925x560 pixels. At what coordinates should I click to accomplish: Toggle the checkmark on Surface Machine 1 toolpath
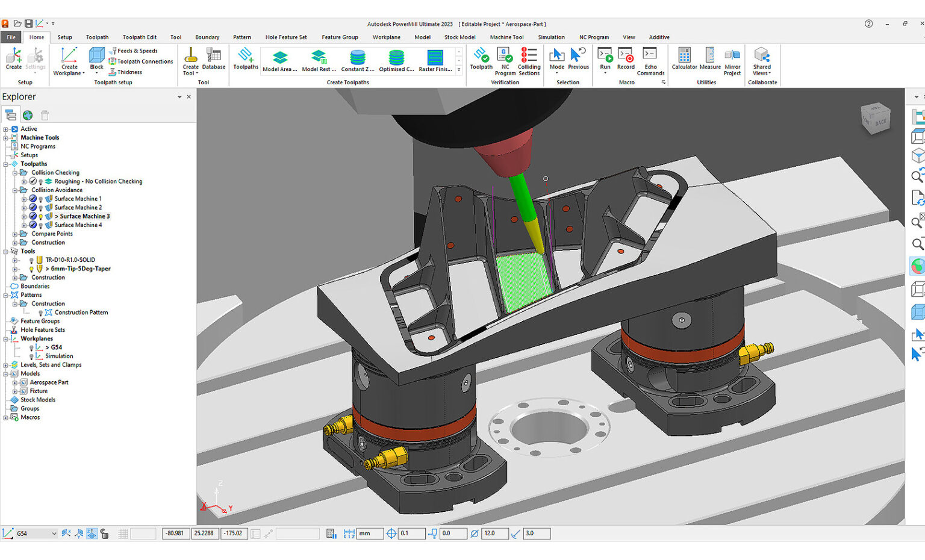(33, 199)
